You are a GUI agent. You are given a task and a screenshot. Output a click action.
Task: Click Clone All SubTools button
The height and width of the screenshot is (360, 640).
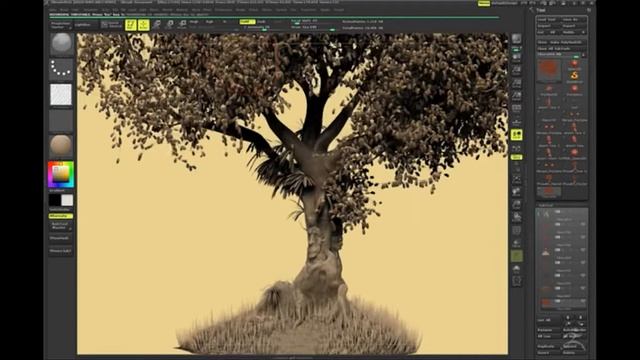(x=562, y=48)
